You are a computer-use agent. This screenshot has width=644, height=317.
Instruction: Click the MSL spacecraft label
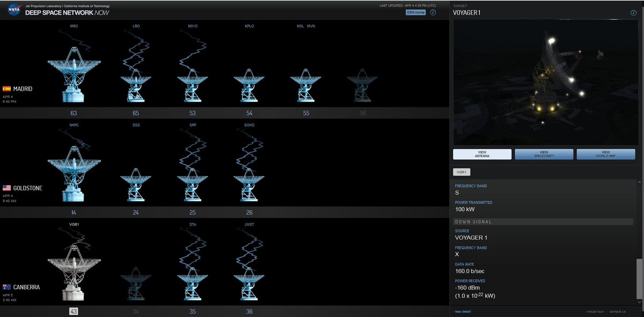point(301,26)
